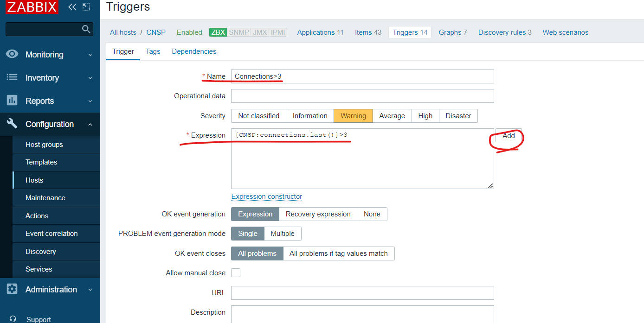The width and height of the screenshot is (644, 323).
Task: Click the ZBX availability badge
Action: (x=218, y=32)
